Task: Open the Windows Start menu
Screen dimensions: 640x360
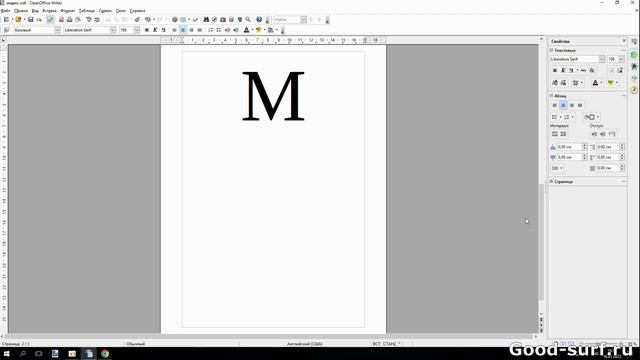Action: pyautogui.click(x=7, y=354)
